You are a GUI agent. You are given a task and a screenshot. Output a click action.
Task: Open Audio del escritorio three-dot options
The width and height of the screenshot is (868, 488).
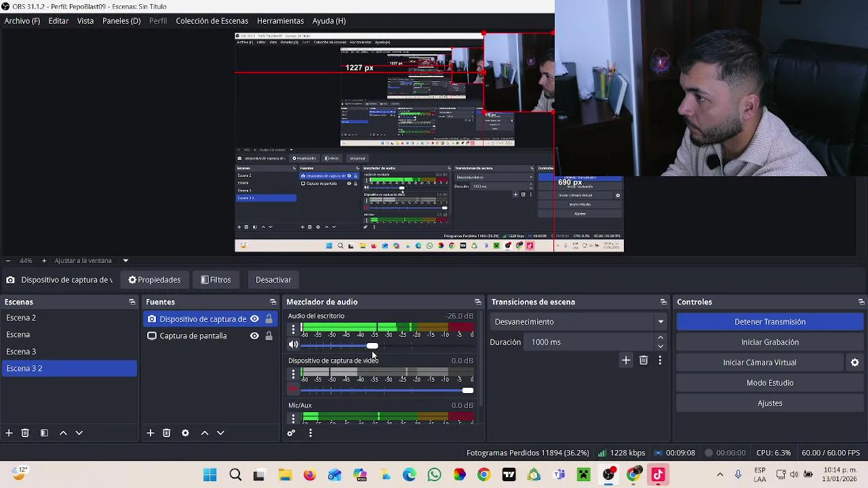pyautogui.click(x=293, y=329)
